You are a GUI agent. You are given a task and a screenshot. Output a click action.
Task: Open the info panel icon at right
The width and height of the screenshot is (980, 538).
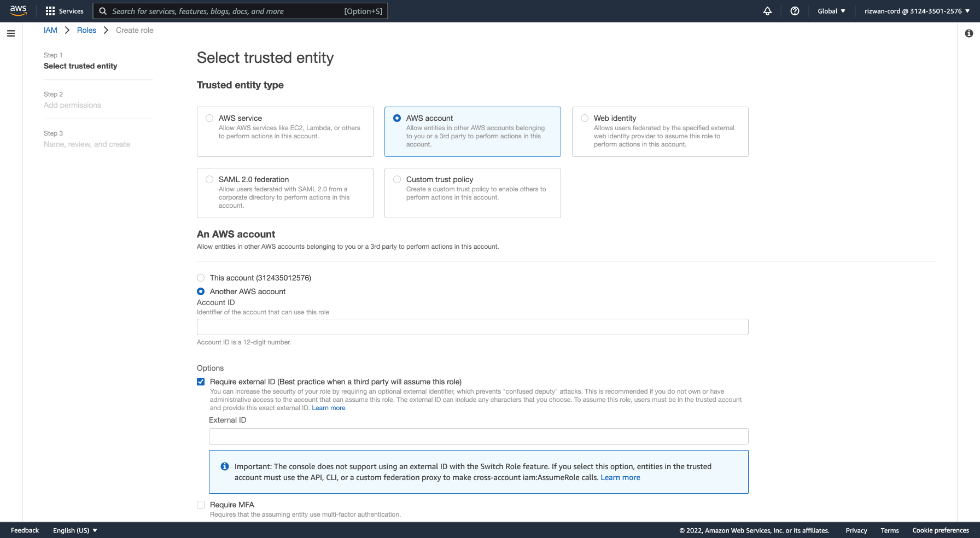tap(969, 33)
